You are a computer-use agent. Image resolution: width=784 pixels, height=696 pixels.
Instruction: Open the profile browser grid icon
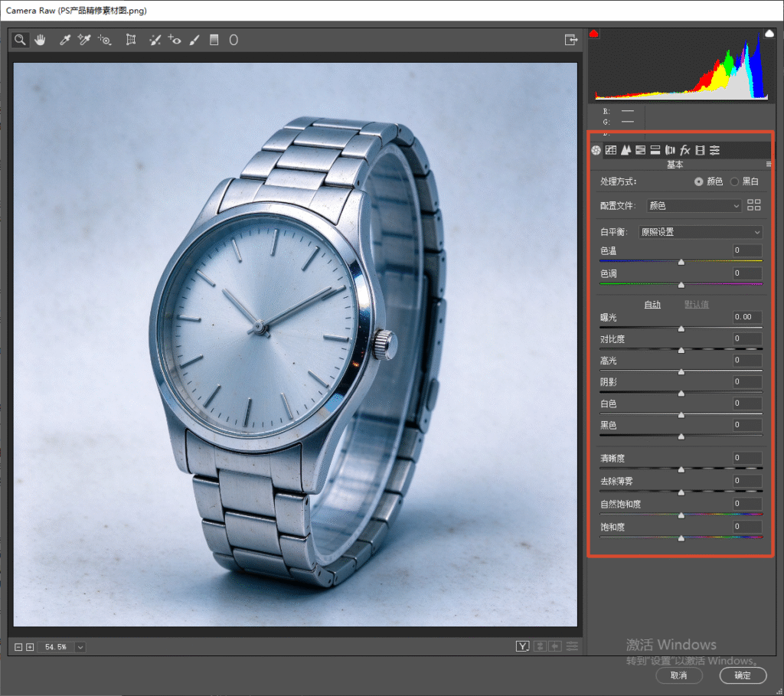tap(753, 205)
